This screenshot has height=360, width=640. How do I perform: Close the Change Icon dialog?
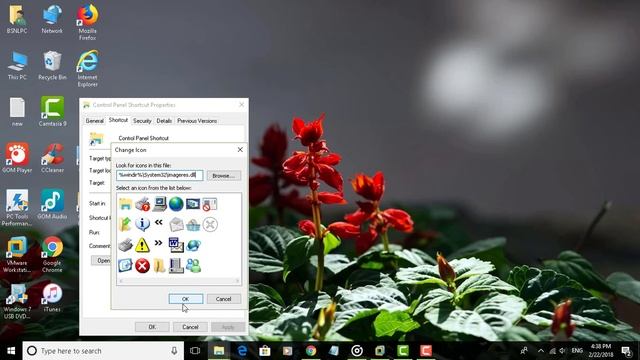(x=240, y=150)
